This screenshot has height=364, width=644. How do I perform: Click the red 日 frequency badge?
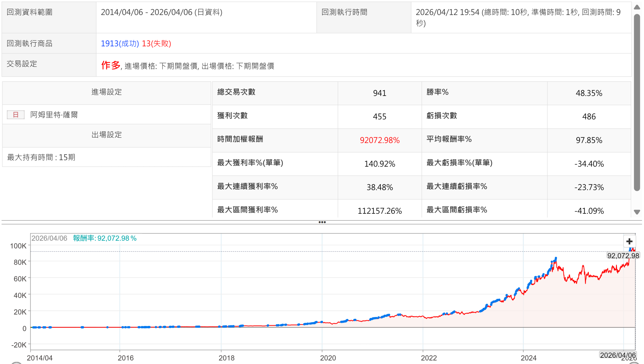pyautogui.click(x=16, y=115)
